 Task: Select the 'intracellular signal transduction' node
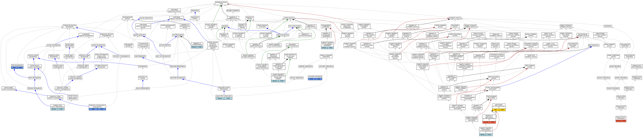point(292,45)
